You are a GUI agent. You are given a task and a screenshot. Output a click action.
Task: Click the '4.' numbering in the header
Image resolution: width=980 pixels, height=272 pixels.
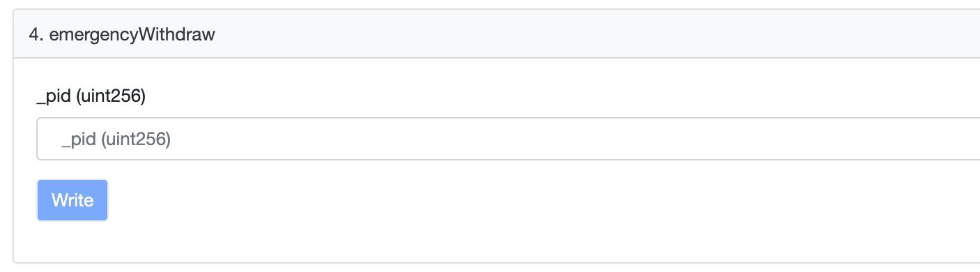point(36,35)
